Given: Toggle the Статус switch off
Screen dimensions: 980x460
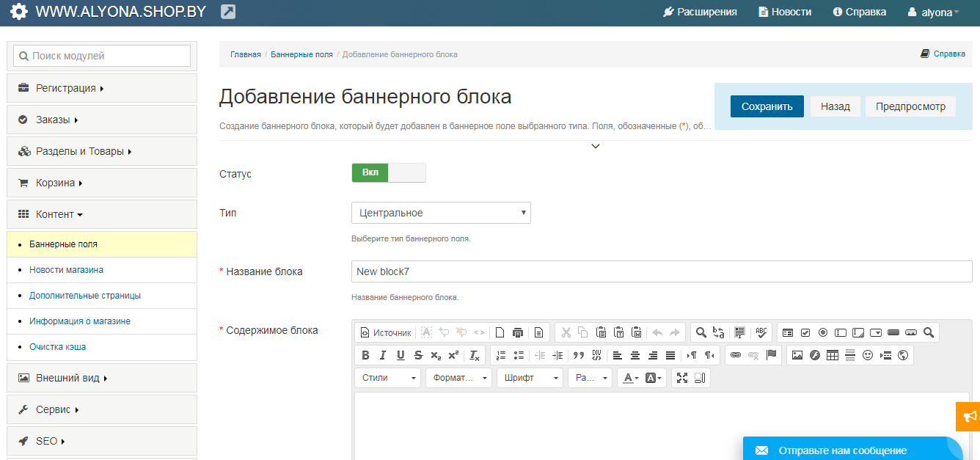Looking at the screenshot, I should coord(389,173).
